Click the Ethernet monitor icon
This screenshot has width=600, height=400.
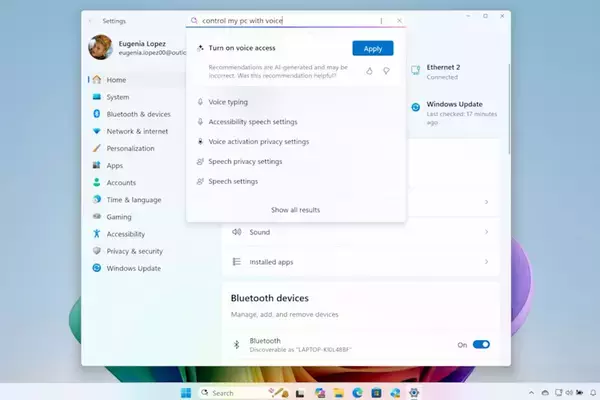416,70
